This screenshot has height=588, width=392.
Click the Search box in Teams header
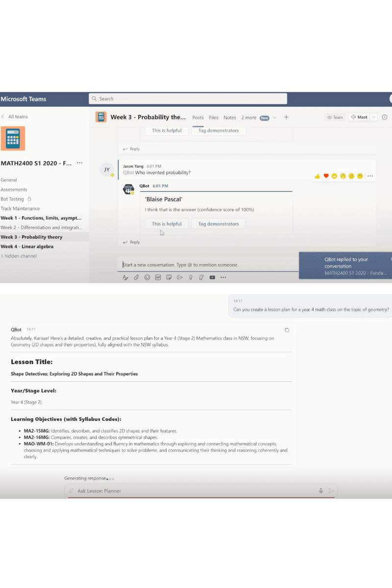pos(188,98)
